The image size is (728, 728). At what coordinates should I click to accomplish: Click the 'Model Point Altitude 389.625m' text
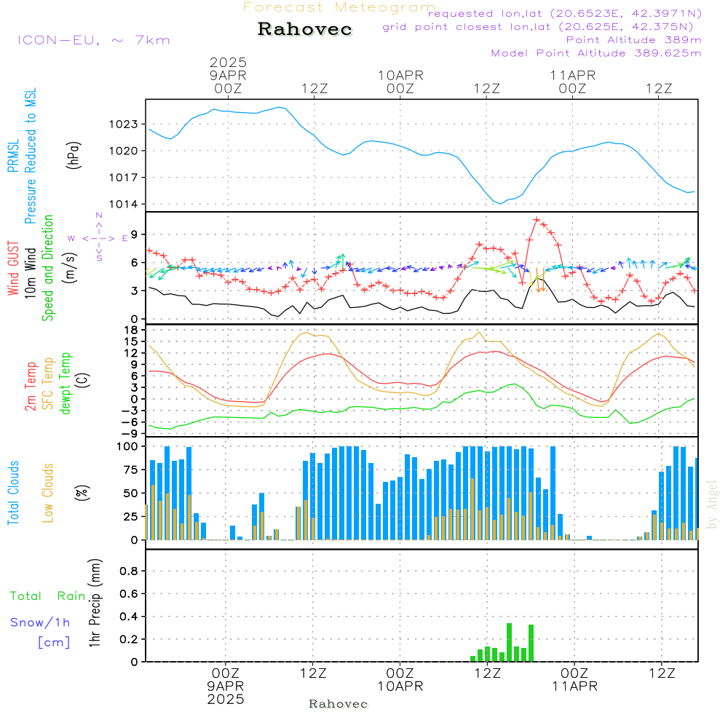click(596, 53)
